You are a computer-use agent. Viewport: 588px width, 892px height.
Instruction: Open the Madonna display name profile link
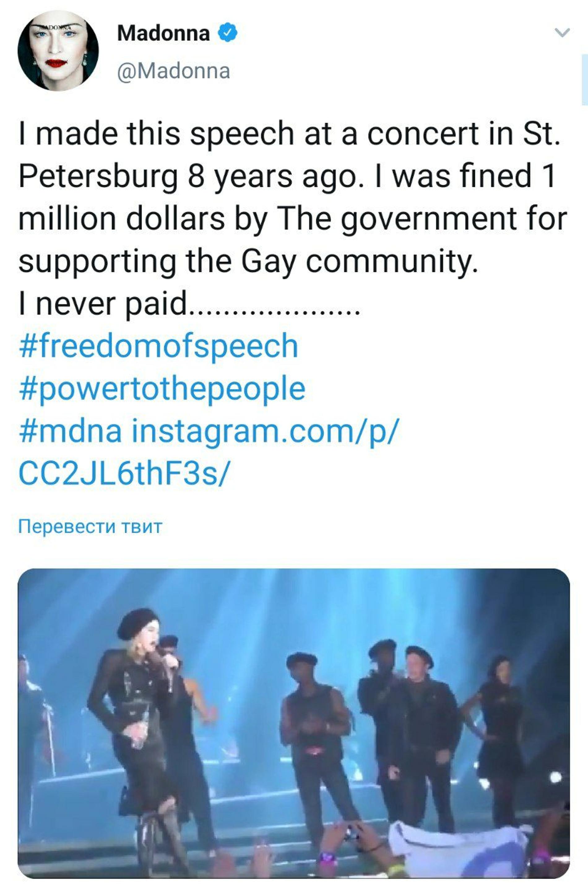(163, 33)
